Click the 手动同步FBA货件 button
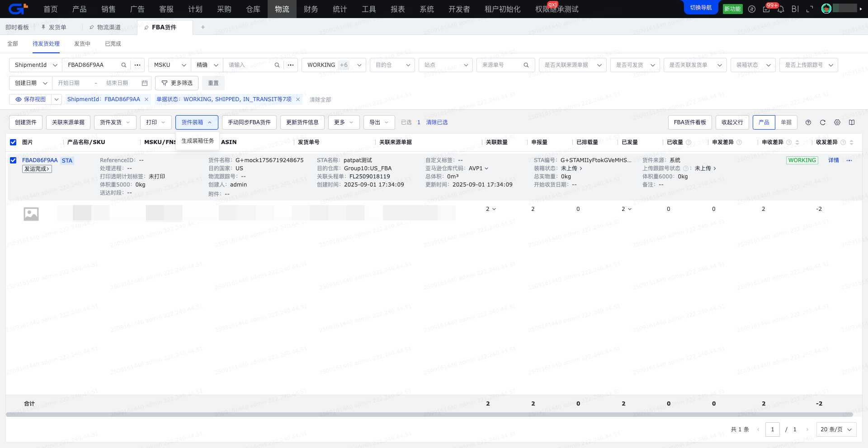The image size is (868, 448). pyautogui.click(x=249, y=122)
